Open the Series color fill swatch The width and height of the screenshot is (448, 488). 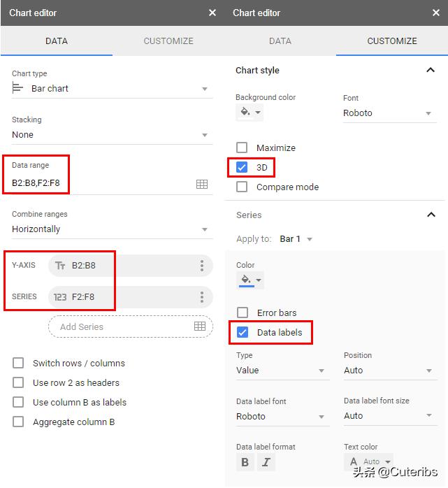(250, 280)
